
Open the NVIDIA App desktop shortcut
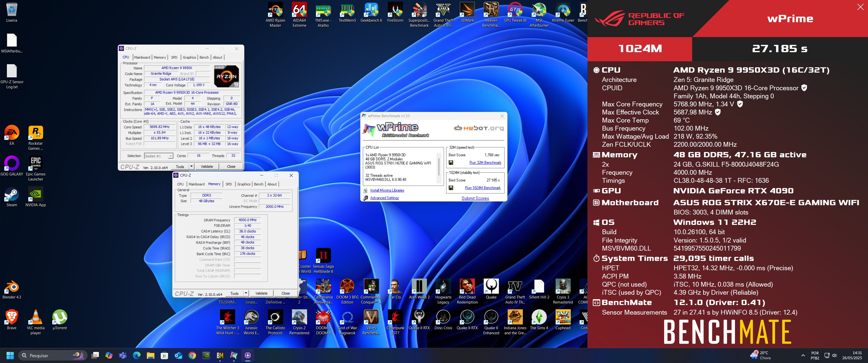tap(36, 197)
